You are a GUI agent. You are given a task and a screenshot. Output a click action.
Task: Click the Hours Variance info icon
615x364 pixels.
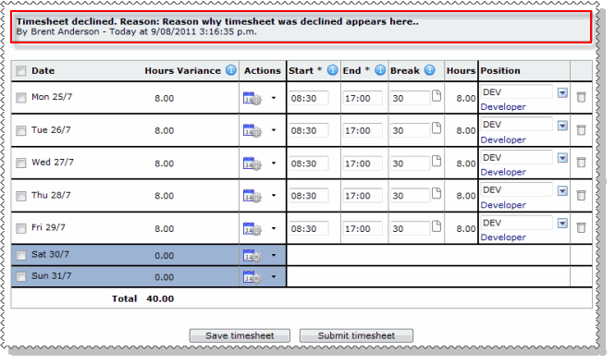pos(231,70)
